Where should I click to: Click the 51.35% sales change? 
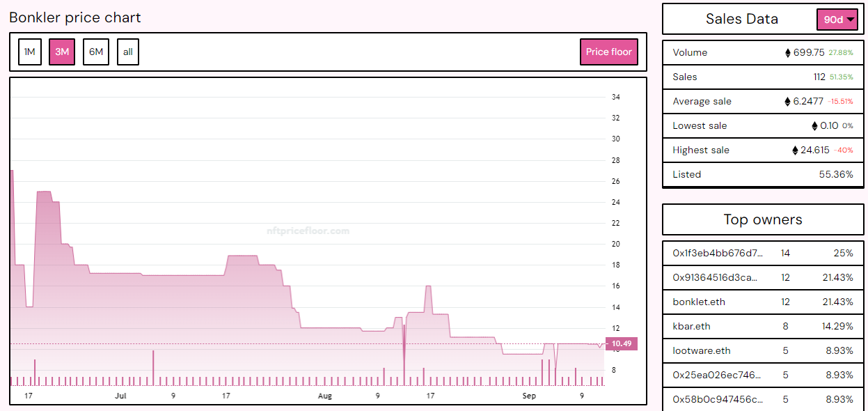pos(841,77)
